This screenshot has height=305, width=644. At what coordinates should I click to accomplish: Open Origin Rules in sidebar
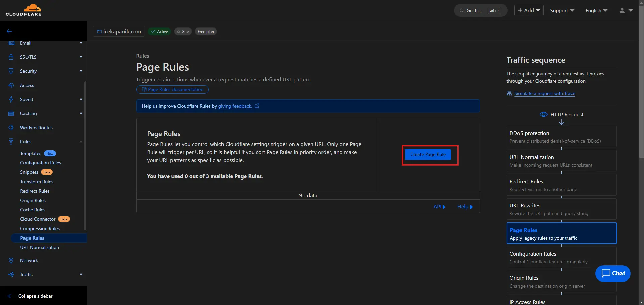pyautogui.click(x=33, y=200)
